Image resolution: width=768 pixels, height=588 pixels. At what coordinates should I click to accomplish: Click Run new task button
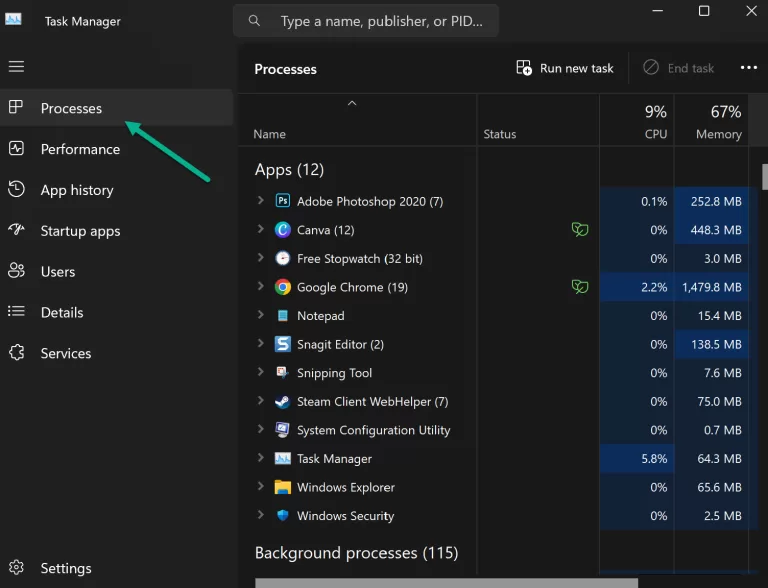pos(565,68)
